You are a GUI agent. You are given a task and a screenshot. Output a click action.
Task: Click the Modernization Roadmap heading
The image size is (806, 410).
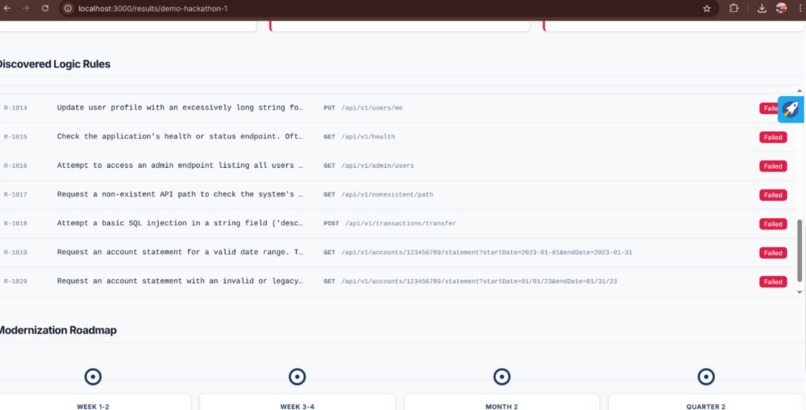(58, 330)
